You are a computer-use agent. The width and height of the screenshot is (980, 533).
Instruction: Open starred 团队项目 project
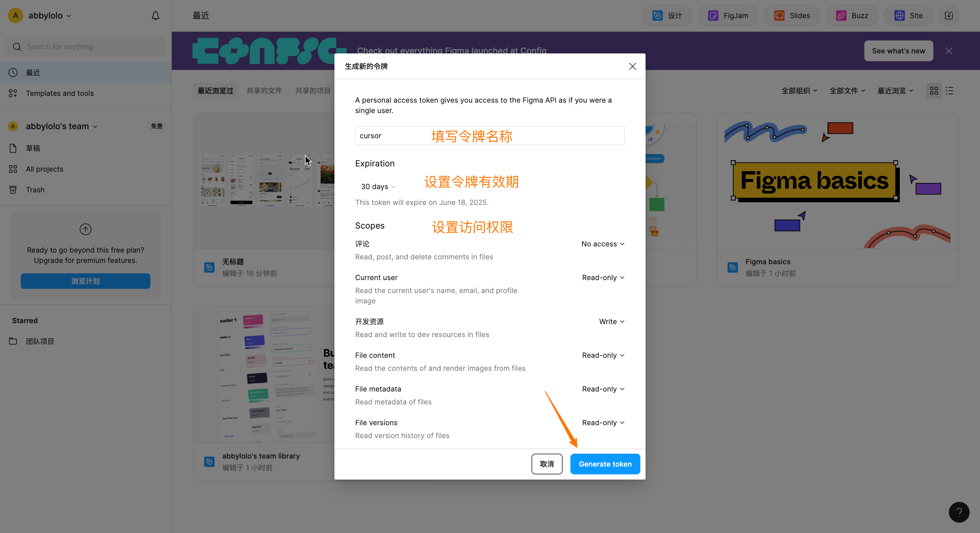[x=86, y=341]
